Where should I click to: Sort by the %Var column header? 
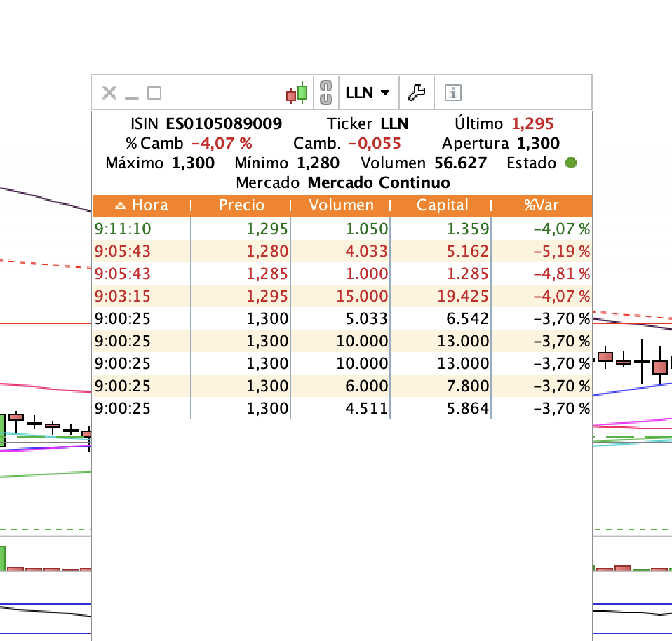(542, 205)
